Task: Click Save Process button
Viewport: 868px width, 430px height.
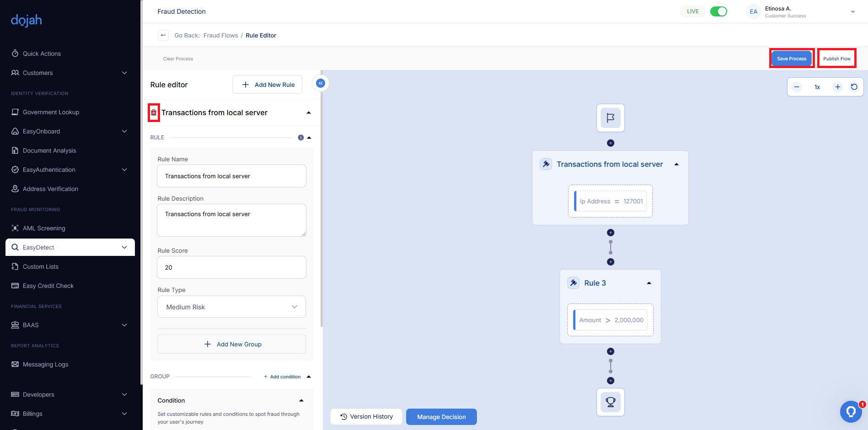Action: [792, 58]
